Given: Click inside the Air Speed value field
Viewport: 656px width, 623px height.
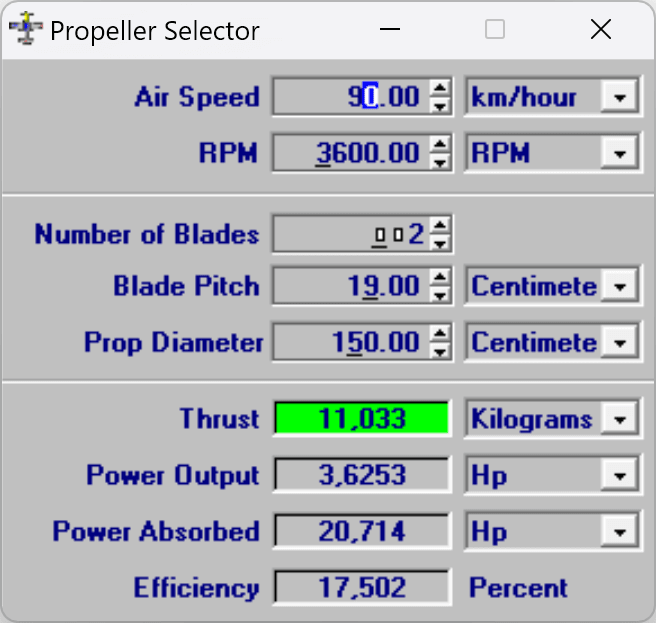Looking at the screenshot, I should point(349,98).
